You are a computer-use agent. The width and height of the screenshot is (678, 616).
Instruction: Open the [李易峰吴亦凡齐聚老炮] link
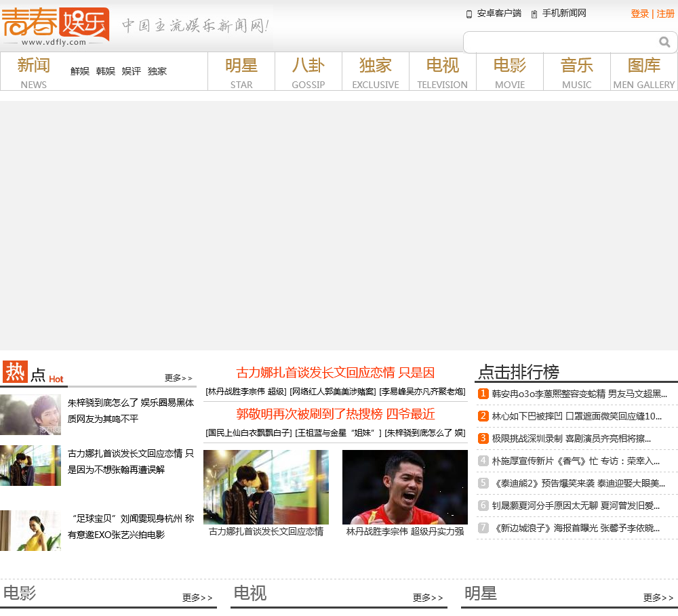coord(422,392)
